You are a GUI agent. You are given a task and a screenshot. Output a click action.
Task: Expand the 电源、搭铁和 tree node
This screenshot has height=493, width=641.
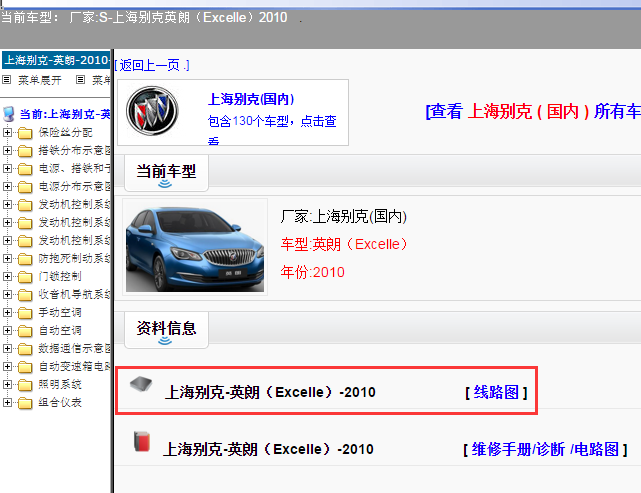(7, 168)
